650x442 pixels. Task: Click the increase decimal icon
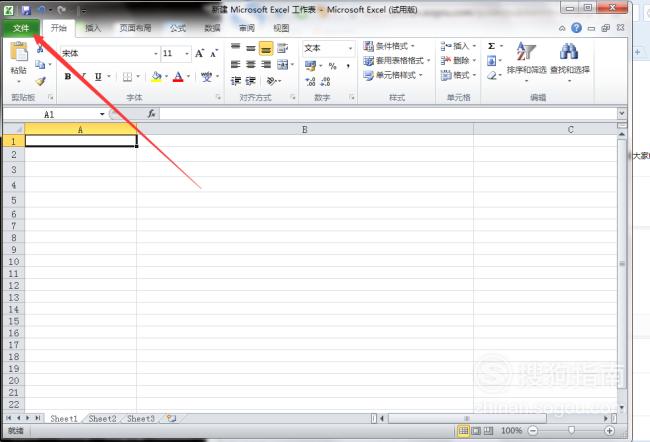point(310,82)
